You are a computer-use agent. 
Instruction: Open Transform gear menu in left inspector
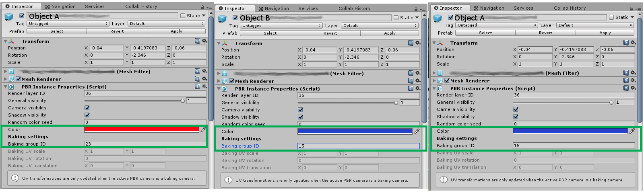[x=204, y=41]
